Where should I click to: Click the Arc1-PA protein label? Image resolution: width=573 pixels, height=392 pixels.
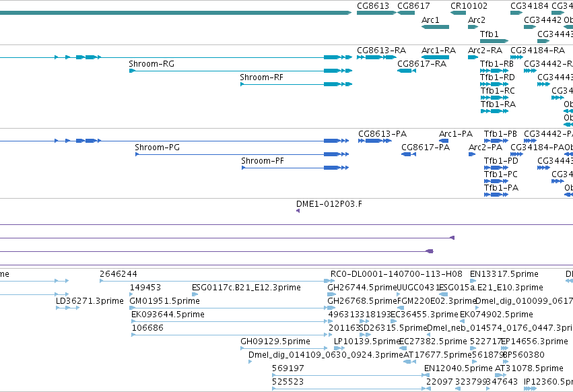coord(456,134)
